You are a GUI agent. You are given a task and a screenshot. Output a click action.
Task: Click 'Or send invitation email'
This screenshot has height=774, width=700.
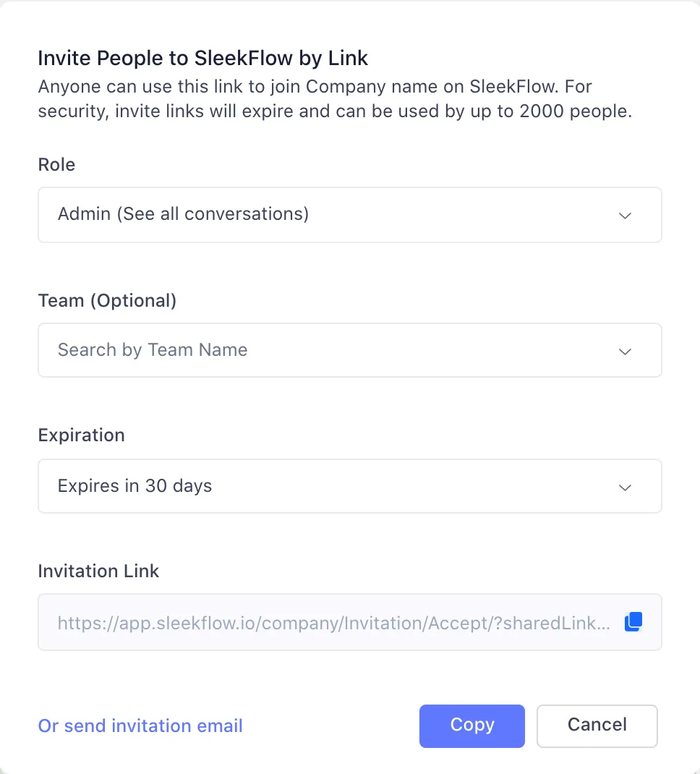click(x=140, y=726)
